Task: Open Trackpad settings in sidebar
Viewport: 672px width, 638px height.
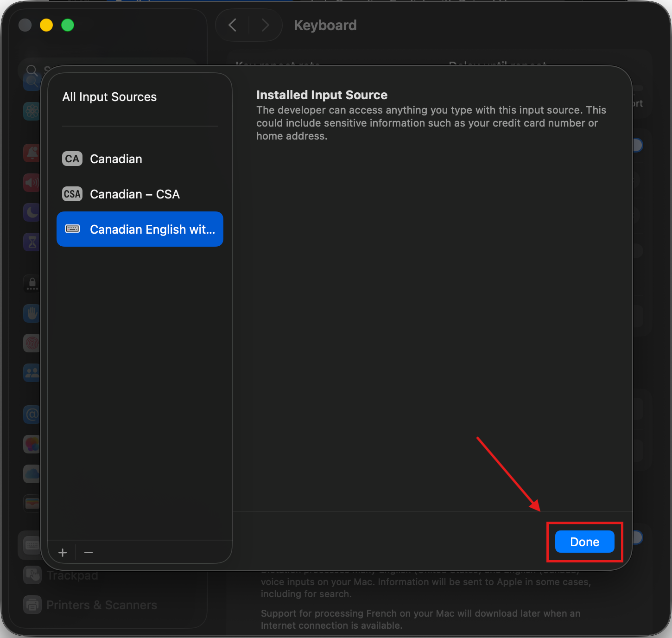Action: pyautogui.click(x=72, y=575)
